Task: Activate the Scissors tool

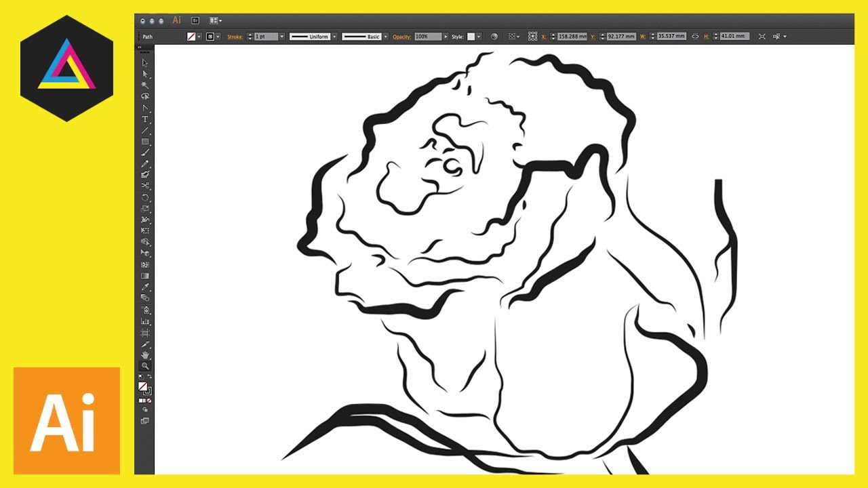Action: 144,186
